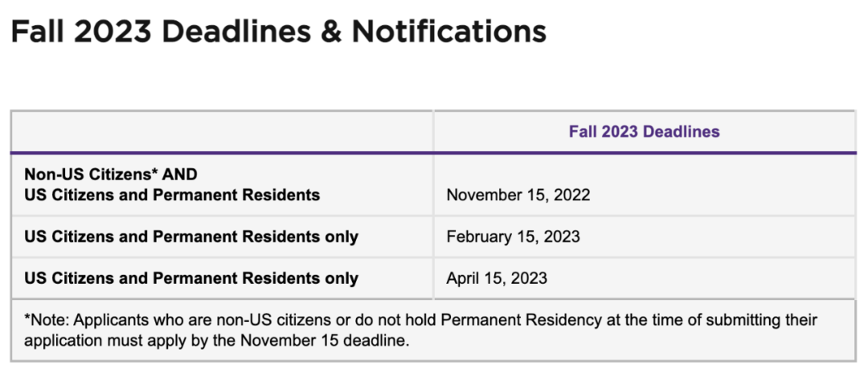Click the word 'Notifications' in the title
Viewport: 868px width, 374px height.
[x=449, y=31]
